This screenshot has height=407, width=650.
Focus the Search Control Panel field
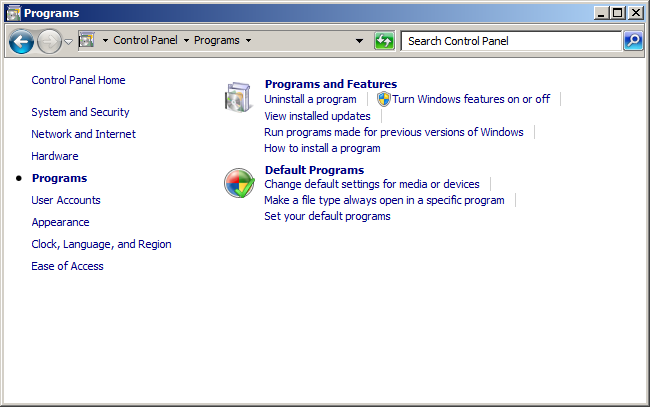(511, 41)
